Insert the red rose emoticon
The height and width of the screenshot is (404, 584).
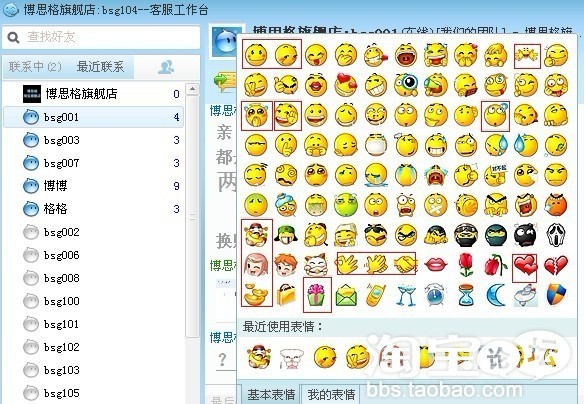[x=466, y=265]
